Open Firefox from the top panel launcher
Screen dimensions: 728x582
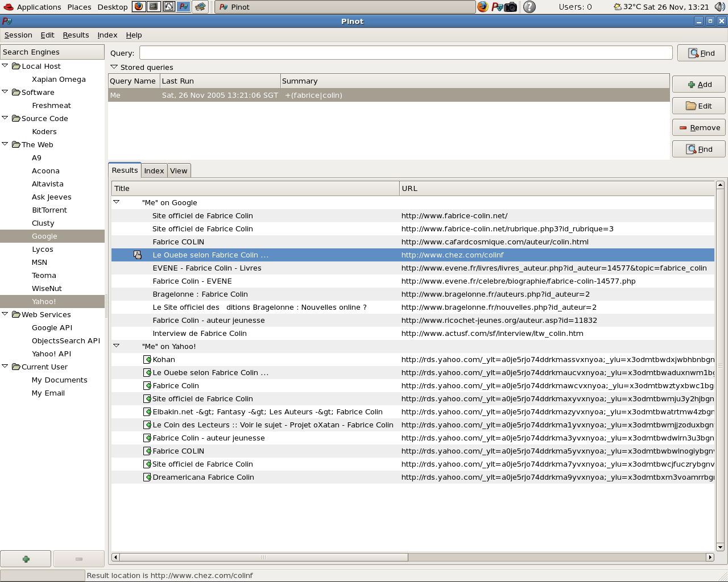pyautogui.click(x=482, y=7)
